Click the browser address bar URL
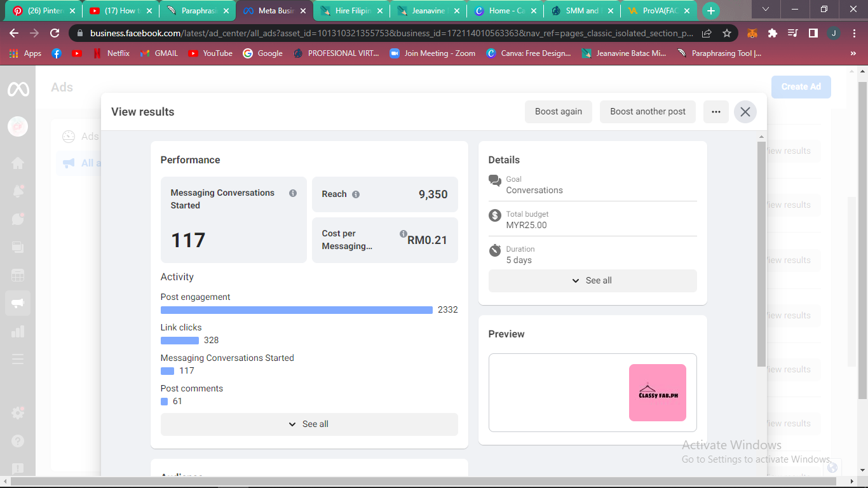The height and width of the screenshot is (488, 868). click(x=391, y=33)
